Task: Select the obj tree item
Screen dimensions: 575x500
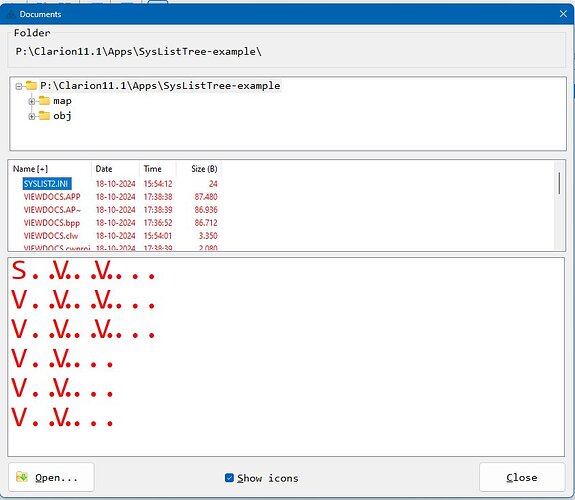Action: (x=62, y=116)
